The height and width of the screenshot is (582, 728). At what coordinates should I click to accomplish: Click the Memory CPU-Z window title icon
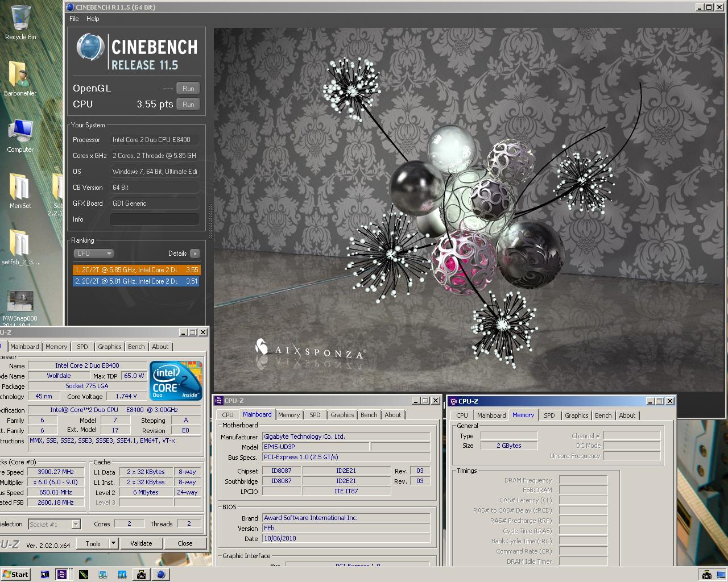[x=453, y=401]
